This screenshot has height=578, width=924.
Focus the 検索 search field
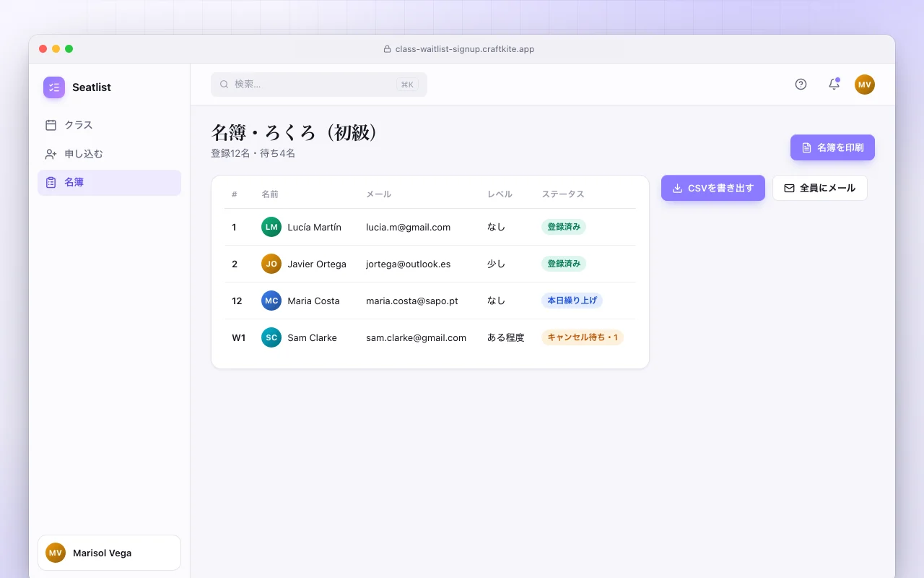tap(319, 85)
